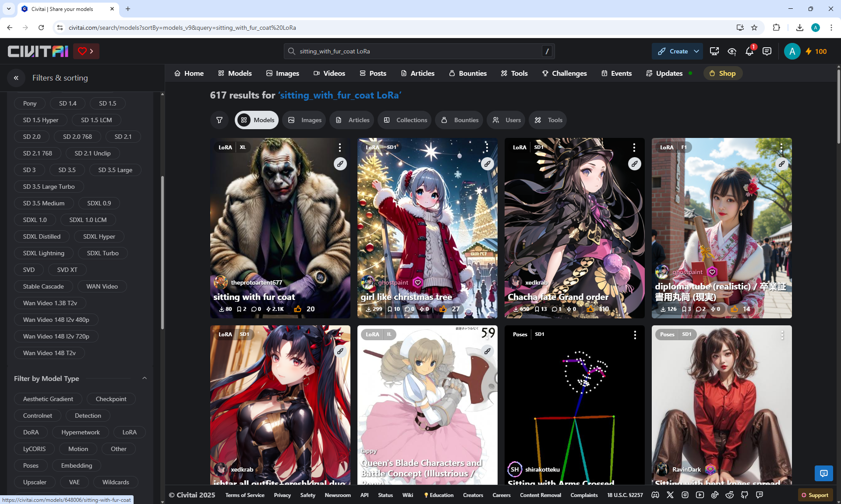Image resolution: width=841 pixels, height=504 pixels.
Task: Click the Discord icon in footer
Action: click(655, 495)
